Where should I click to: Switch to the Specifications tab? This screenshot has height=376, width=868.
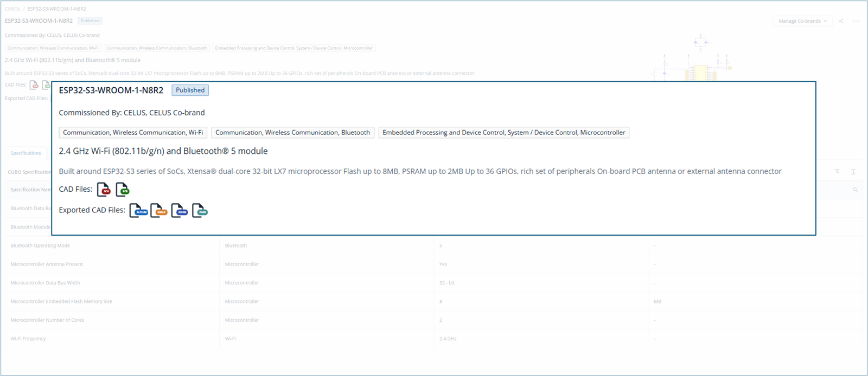pos(25,153)
